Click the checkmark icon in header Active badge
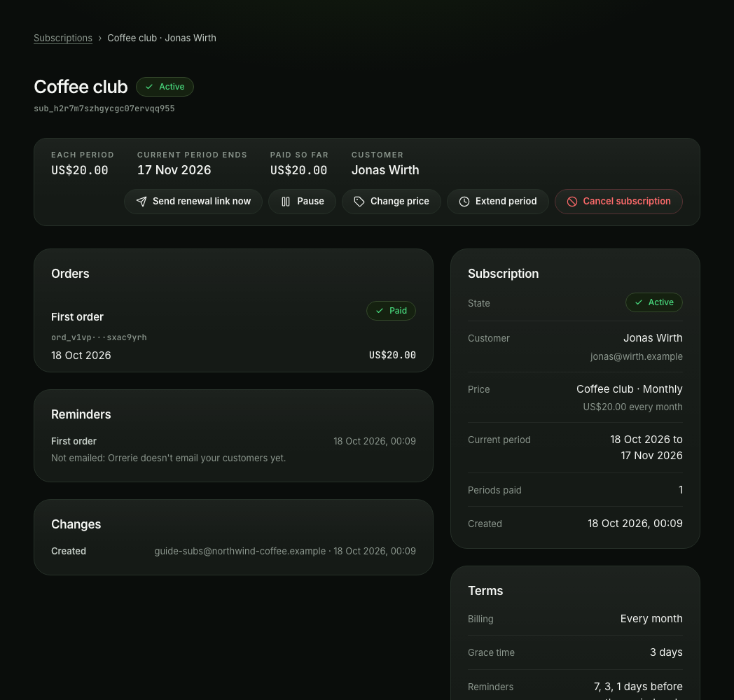The width and height of the screenshot is (734, 700). coord(149,87)
